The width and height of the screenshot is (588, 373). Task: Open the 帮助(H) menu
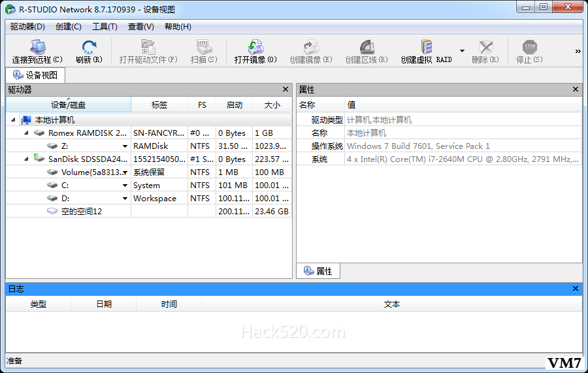178,27
